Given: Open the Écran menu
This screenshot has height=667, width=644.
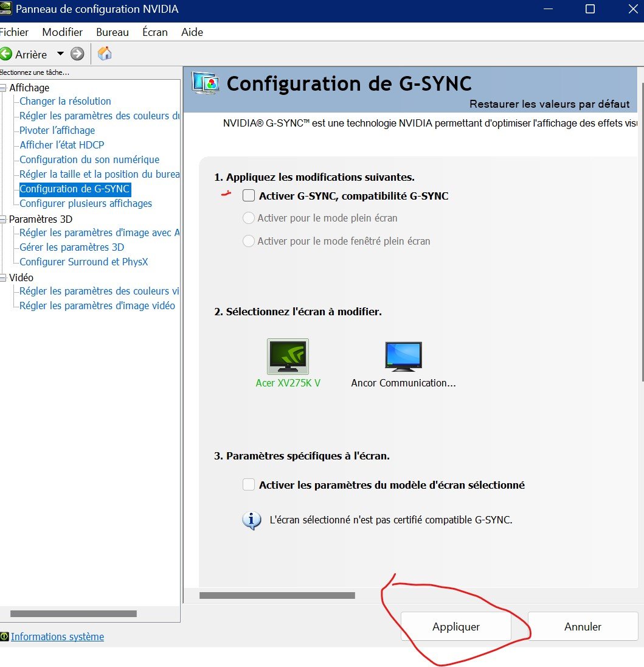Looking at the screenshot, I should 154,32.
